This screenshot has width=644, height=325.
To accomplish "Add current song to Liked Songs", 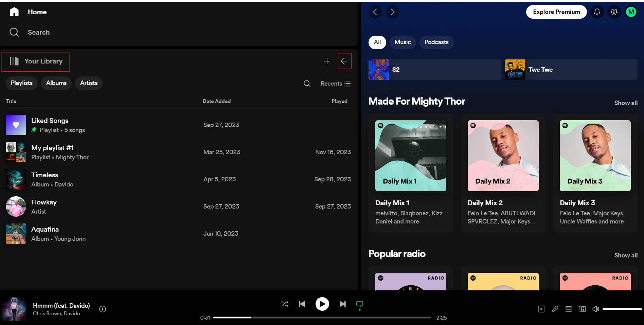I will (x=103, y=309).
